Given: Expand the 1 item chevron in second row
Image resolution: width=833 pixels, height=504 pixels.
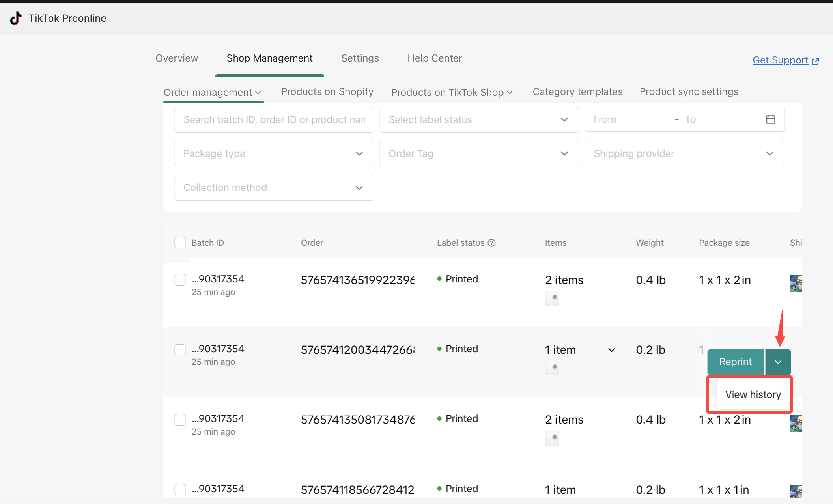Looking at the screenshot, I should click(x=611, y=350).
